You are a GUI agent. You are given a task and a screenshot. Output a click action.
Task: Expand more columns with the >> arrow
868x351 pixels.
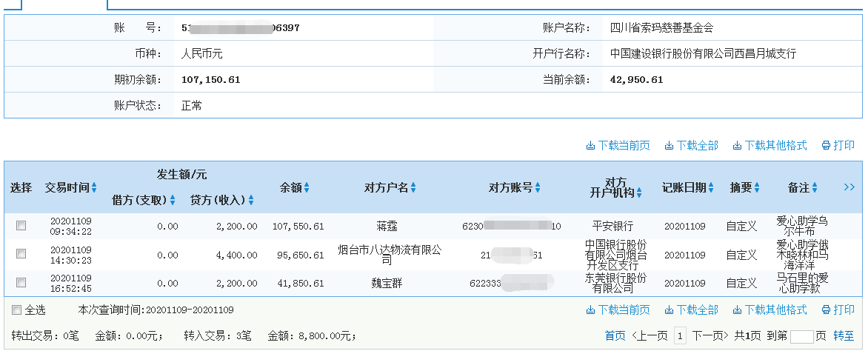coord(849,187)
